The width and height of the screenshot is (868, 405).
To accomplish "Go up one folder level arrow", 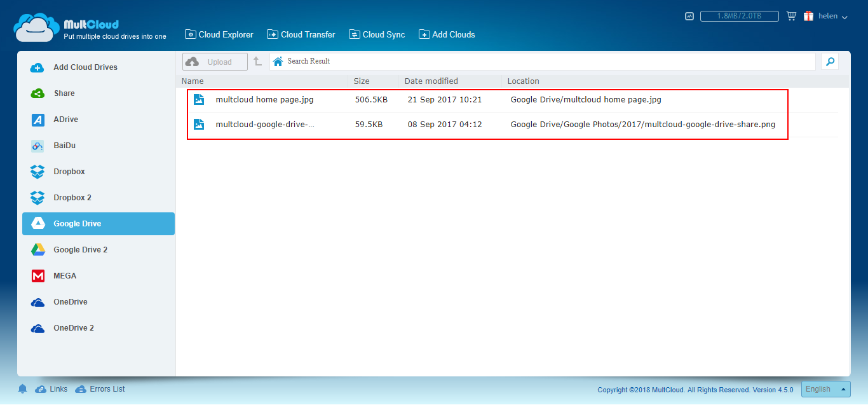I will [257, 62].
